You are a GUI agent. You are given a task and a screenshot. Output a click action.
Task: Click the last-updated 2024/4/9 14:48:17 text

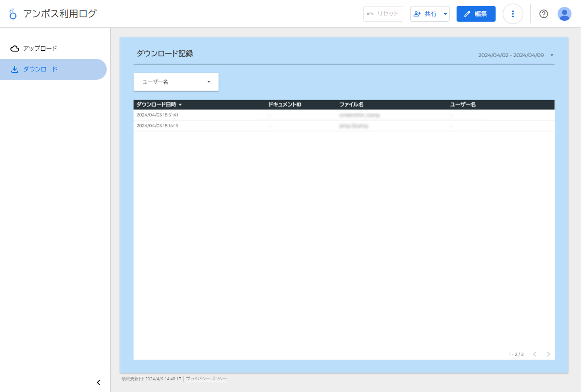point(151,379)
